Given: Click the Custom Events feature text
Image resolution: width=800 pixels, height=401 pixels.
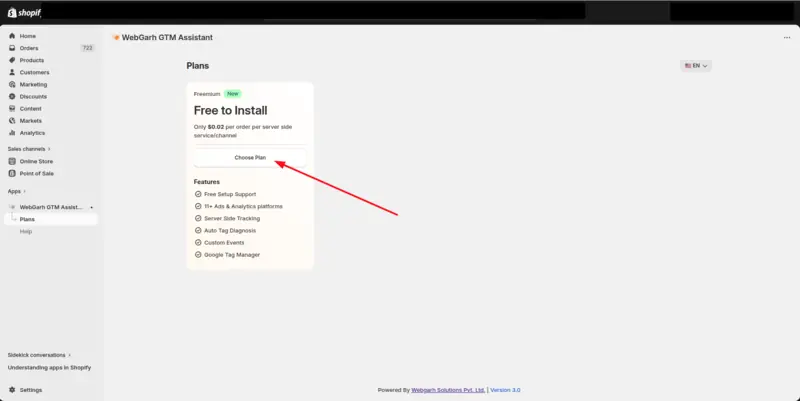Looking at the screenshot, I should (x=224, y=242).
